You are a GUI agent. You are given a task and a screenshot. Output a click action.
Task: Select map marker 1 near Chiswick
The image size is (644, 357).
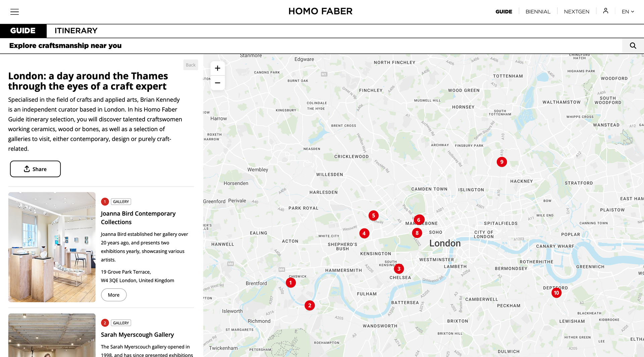point(291,283)
